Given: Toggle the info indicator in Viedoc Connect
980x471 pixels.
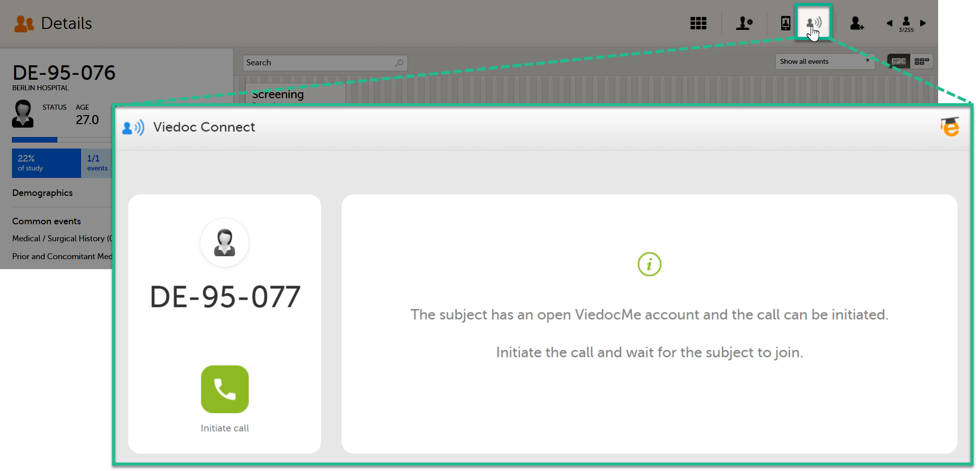Looking at the screenshot, I should click(x=649, y=265).
